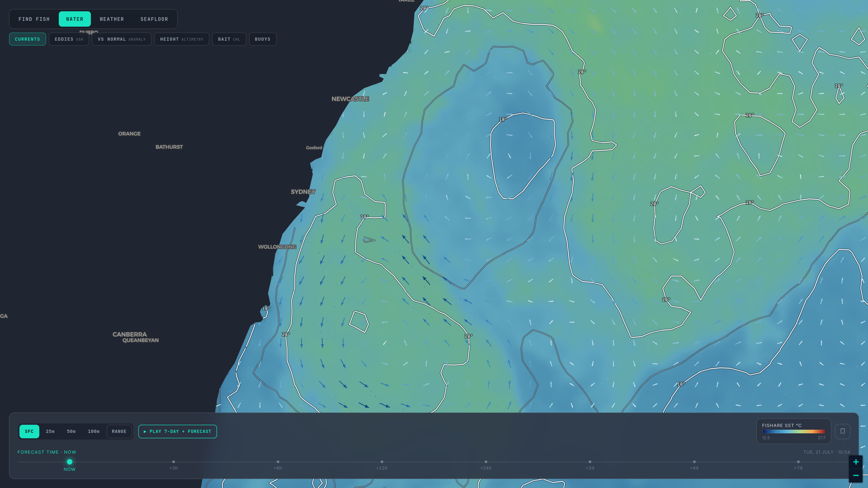868x488 pixels.
Task: Move forecast to the +2d marker
Action: coord(590,462)
